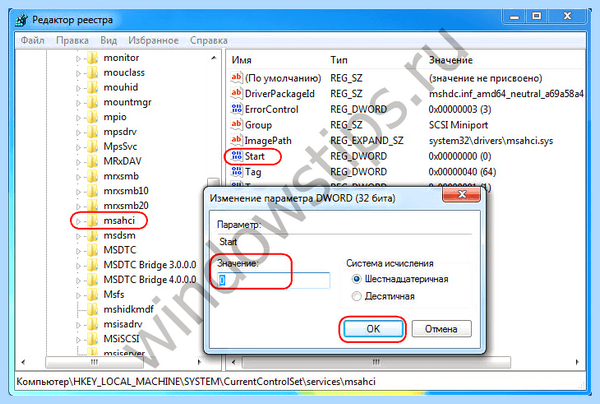
Task: Expand the mouclass tree node
Action: click(x=78, y=73)
